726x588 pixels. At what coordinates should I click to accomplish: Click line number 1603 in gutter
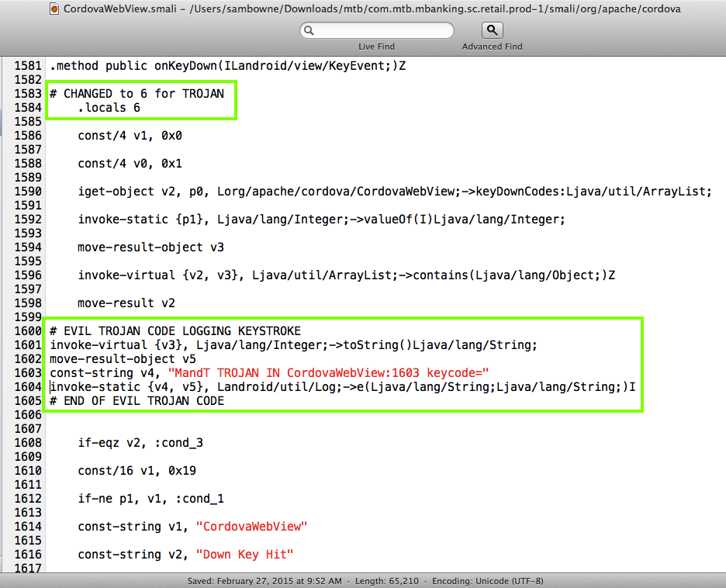tap(28, 372)
